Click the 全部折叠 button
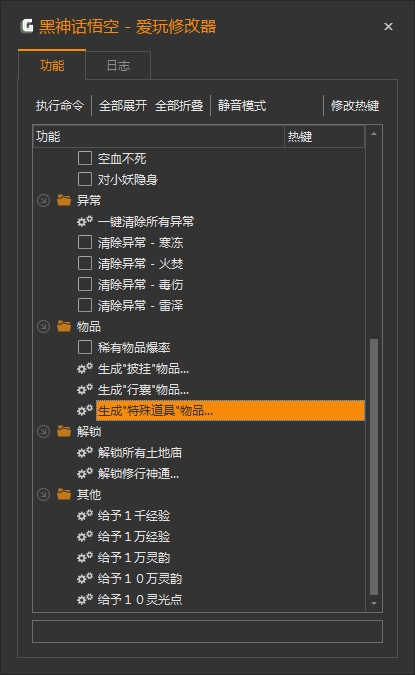This screenshot has width=415, height=675. point(179,105)
